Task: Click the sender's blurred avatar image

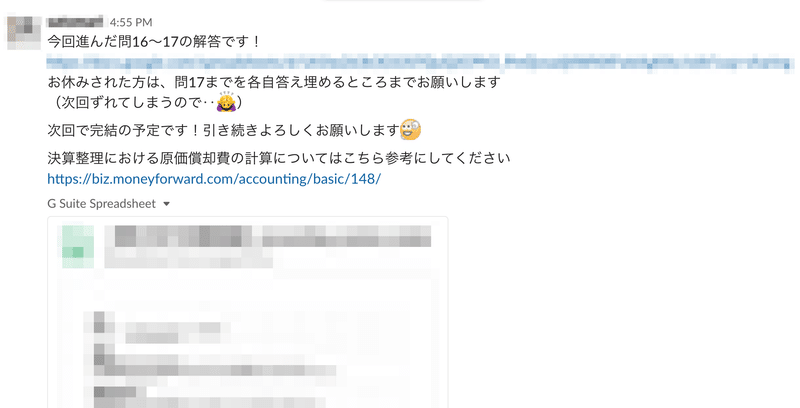Action: tap(24, 32)
